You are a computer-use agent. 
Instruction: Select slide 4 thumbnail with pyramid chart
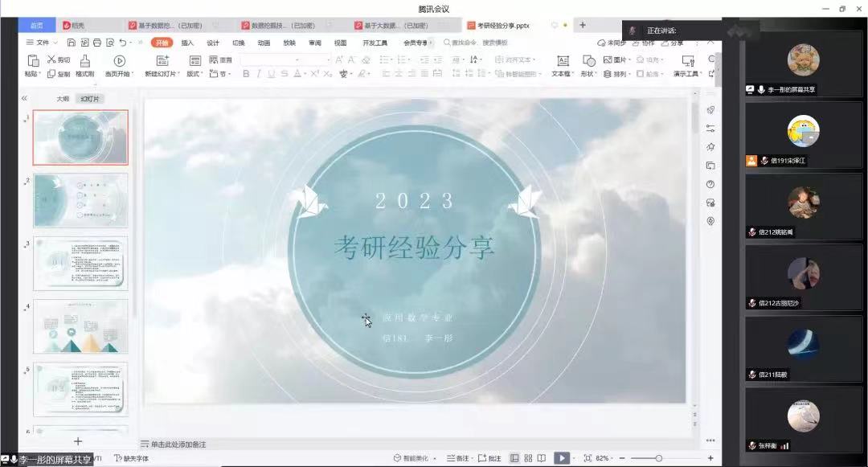tap(80, 326)
